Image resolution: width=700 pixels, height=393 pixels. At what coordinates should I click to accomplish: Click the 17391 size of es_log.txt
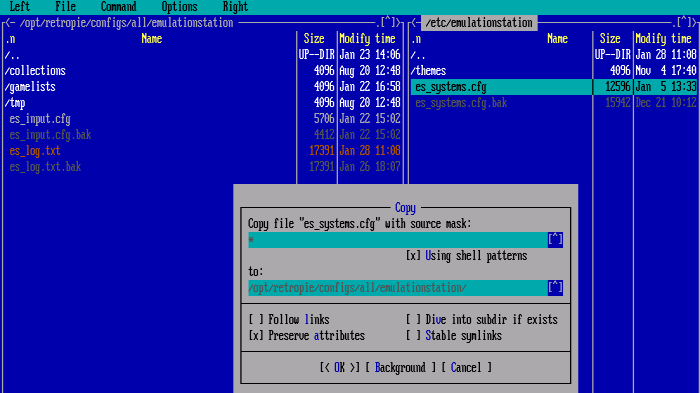pos(322,151)
